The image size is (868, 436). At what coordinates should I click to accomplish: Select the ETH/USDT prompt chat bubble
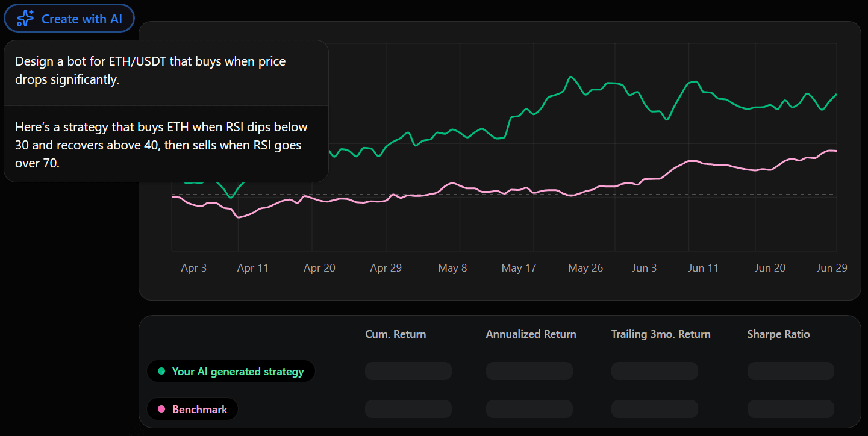(x=166, y=70)
